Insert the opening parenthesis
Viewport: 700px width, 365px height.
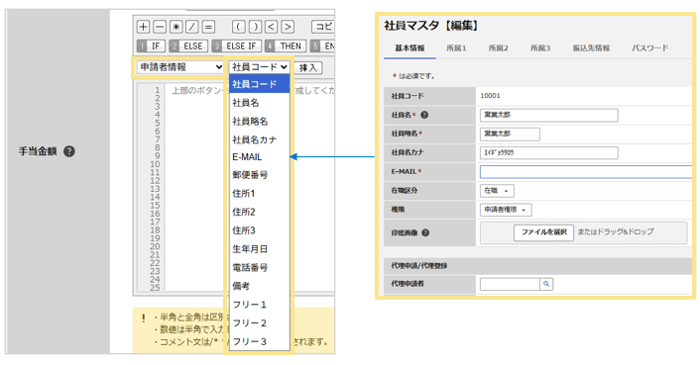[239, 27]
